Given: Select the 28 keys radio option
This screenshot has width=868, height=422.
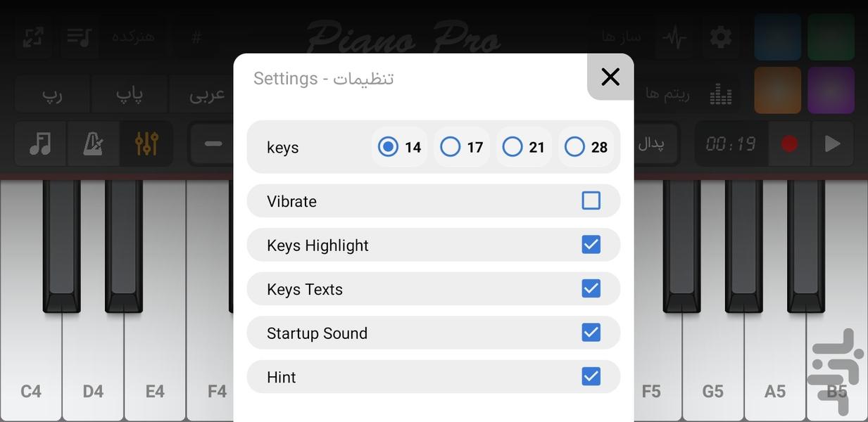Looking at the screenshot, I should (574, 147).
